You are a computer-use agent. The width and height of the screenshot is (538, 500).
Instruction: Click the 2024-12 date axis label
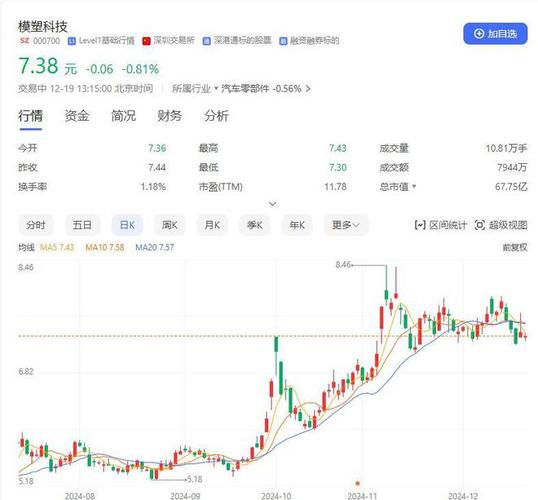coord(463,496)
